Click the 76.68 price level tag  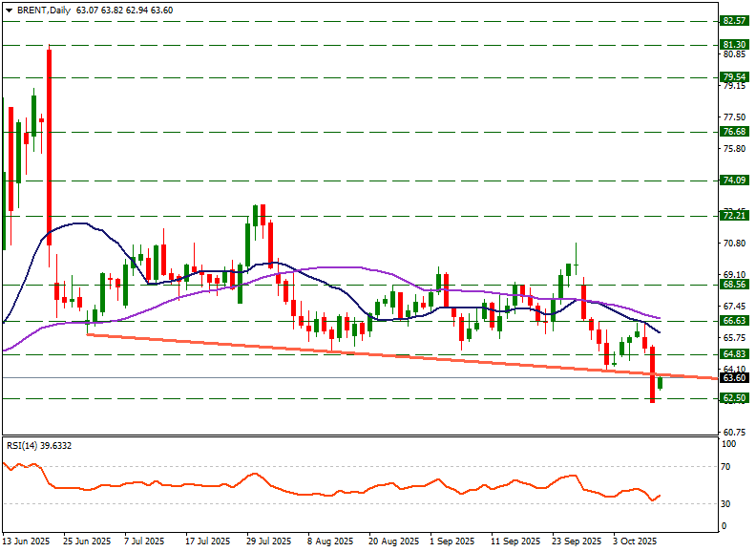click(733, 132)
